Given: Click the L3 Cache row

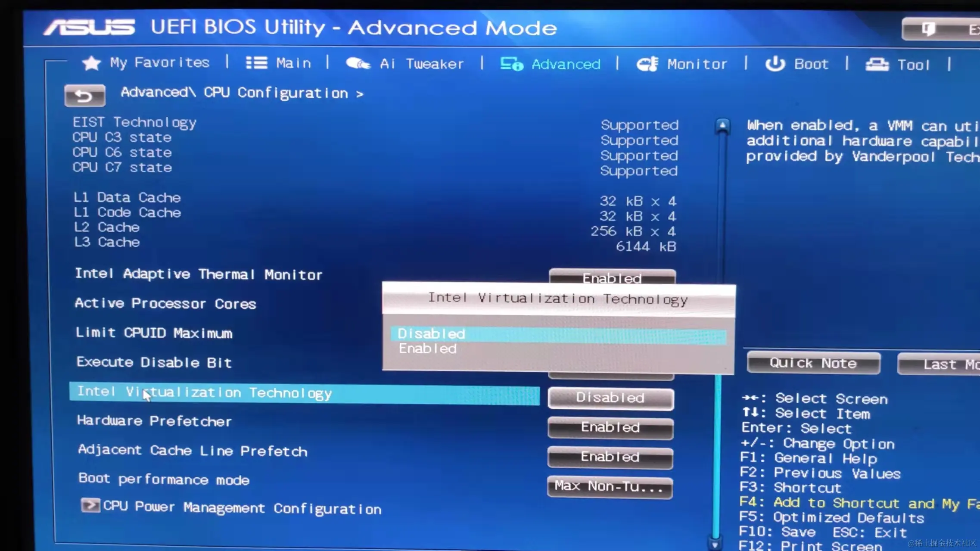Looking at the screenshot, I should (375, 244).
